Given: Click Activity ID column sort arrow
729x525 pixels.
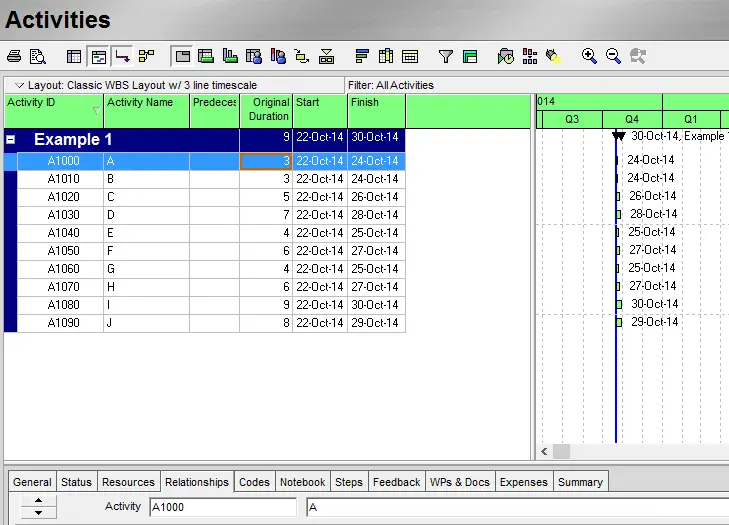Looking at the screenshot, I should click(96, 111).
